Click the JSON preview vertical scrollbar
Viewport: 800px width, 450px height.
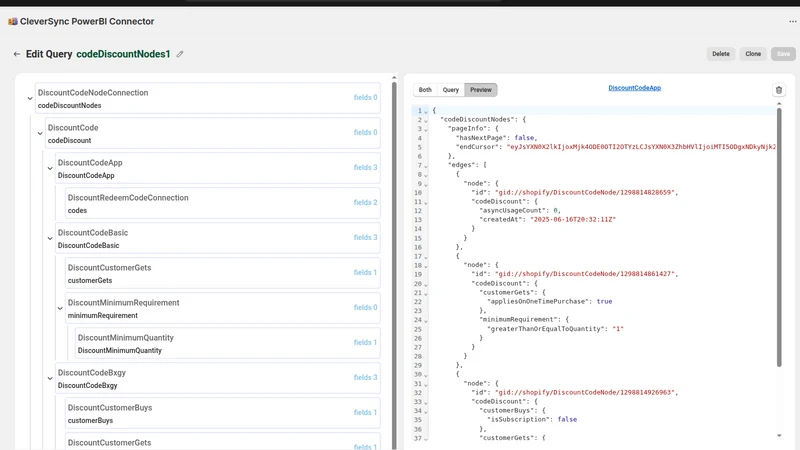coord(779,237)
